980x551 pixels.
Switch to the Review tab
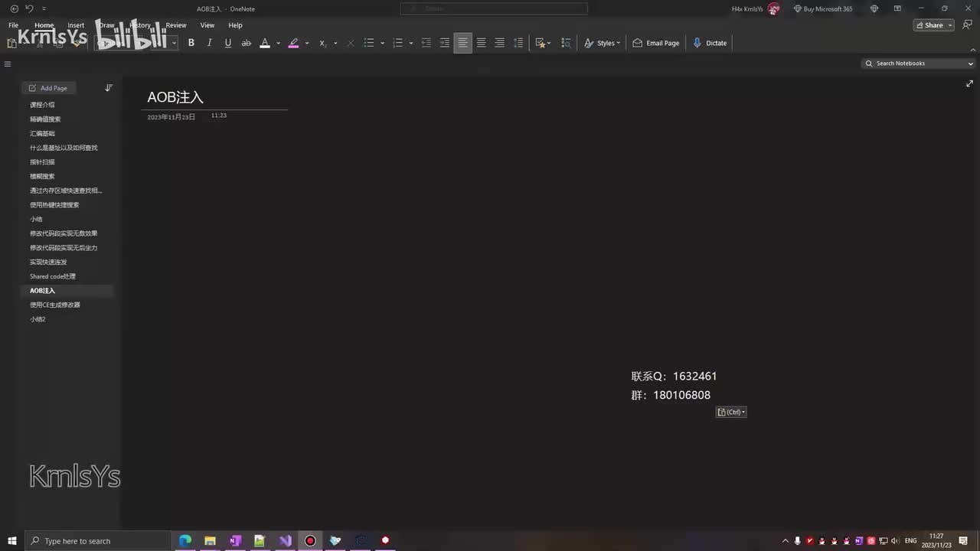pyautogui.click(x=176, y=25)
